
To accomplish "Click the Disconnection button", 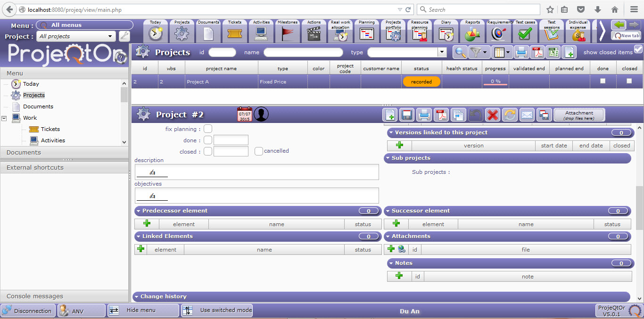I will coord(27,311).
